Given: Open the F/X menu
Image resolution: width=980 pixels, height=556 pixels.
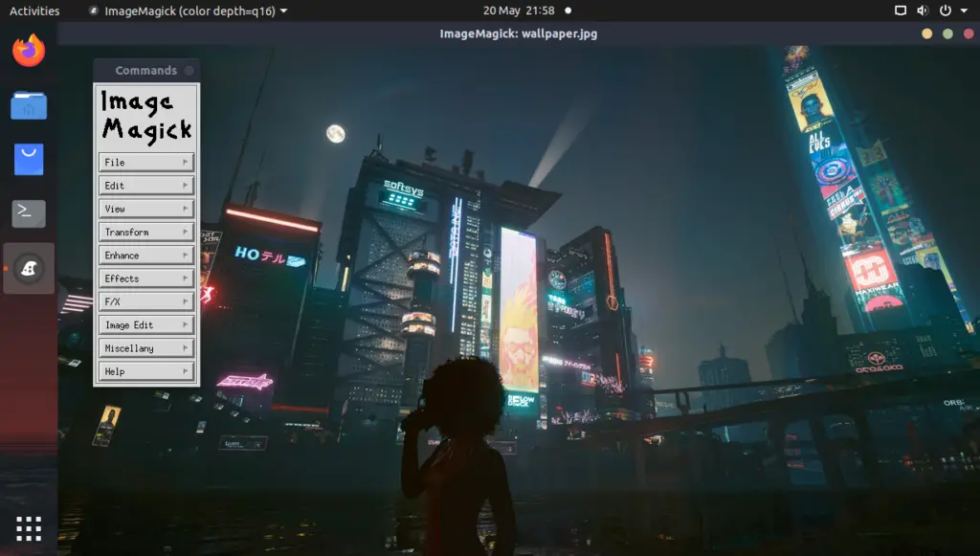Looking at the screenshot, I should click(x=146, y=301).
